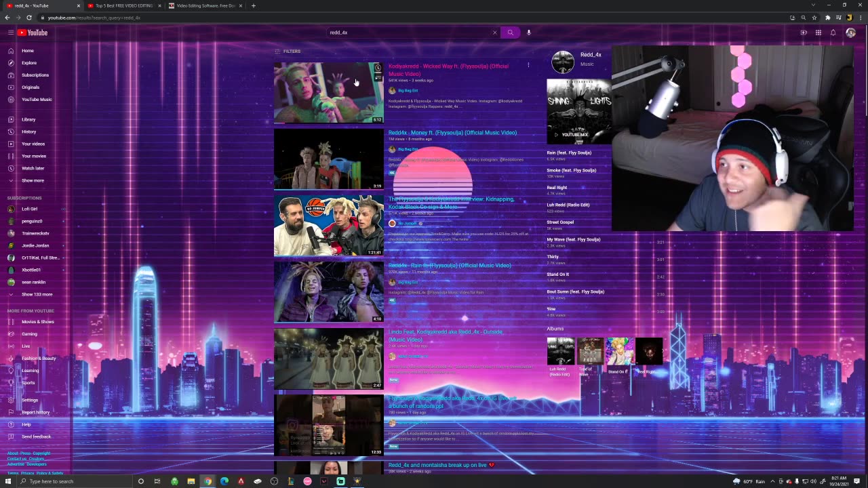Screen dimensions: 868x488
Task: Open the Redd4x Money video title
Action: tap(452, 133)
